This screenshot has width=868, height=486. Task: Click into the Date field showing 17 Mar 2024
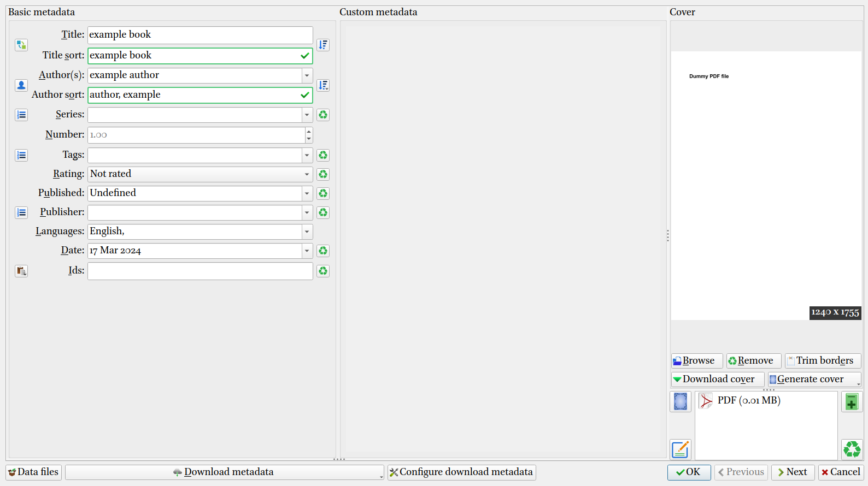pyautogui.click(x=195, y=251)
